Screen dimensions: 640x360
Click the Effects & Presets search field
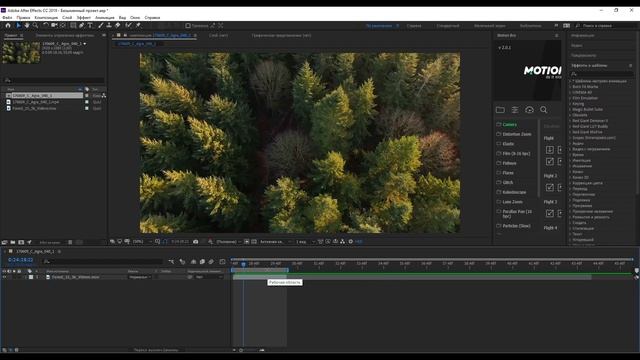click(x=602, y=74)
